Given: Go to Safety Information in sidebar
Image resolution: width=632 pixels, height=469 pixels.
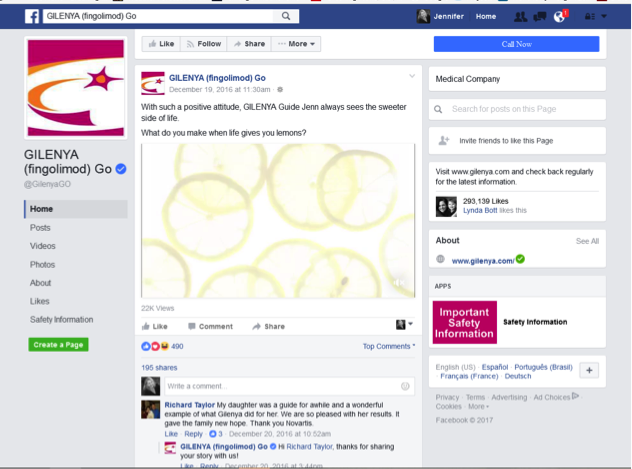Looking at the screenshot, I should pos(64,319).
